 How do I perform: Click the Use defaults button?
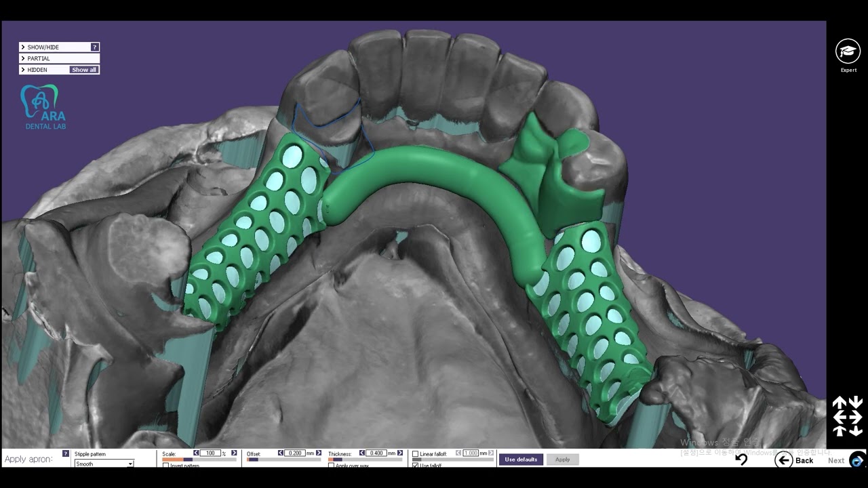pos(521,460)
